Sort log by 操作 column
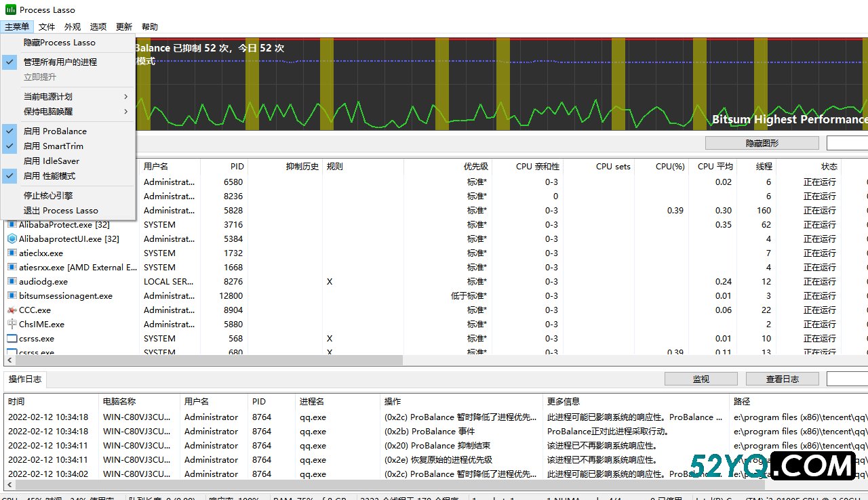 click(x=461, y=401)
